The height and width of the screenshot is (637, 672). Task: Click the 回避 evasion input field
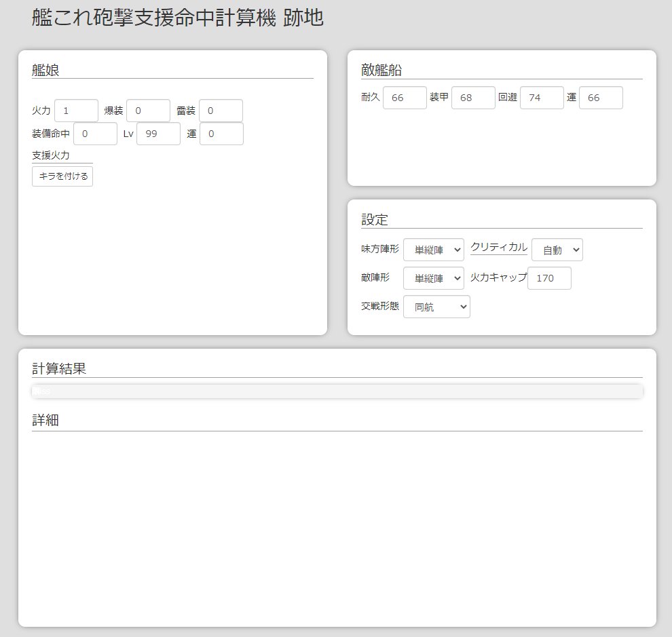click(541, 97)
